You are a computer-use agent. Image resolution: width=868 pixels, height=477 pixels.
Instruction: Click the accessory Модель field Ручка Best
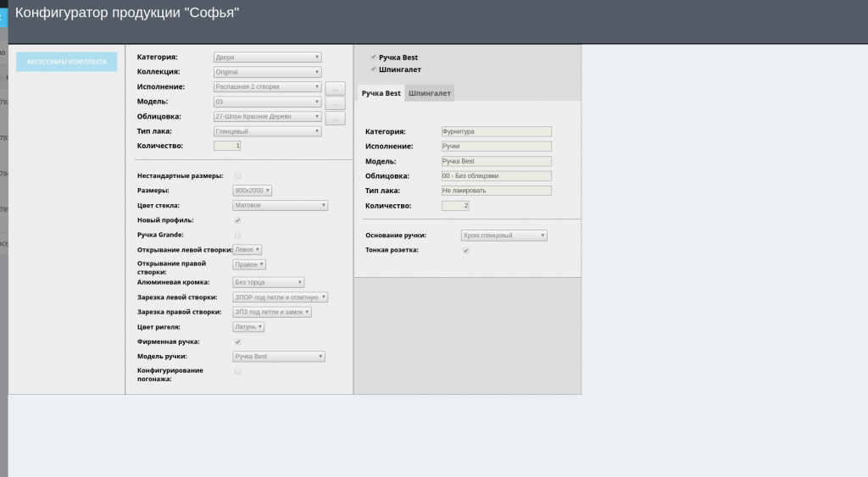[497, 161]
